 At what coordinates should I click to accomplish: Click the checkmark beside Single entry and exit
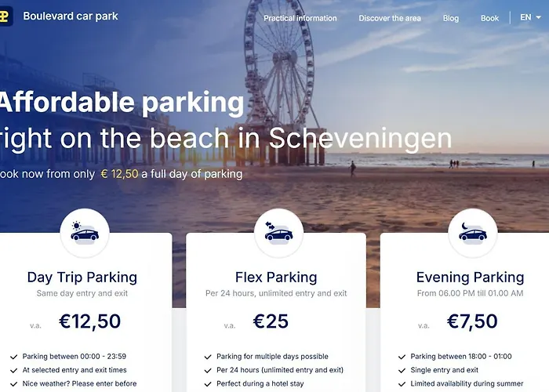point(402,370)
